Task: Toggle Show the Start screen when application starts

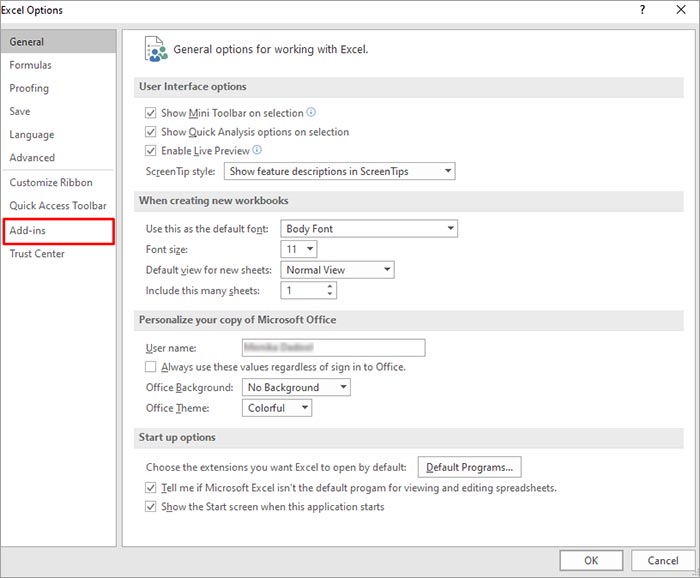Action: click(150, 507)
